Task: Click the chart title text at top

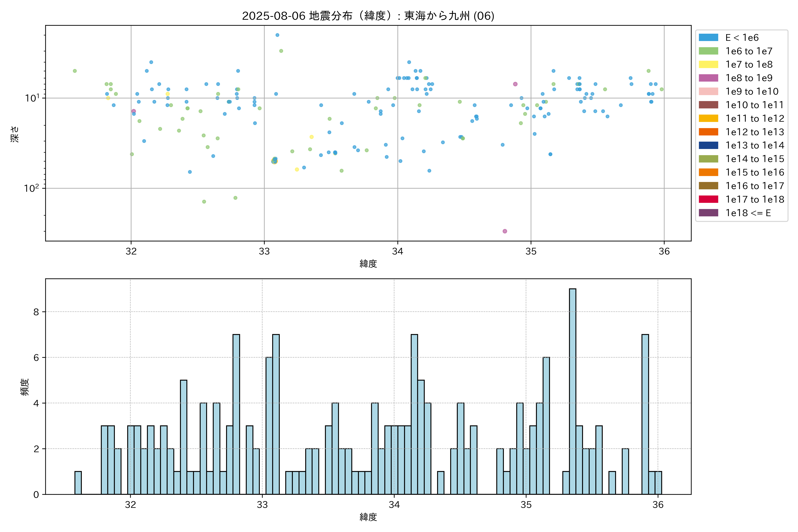Action: [368, 16]
